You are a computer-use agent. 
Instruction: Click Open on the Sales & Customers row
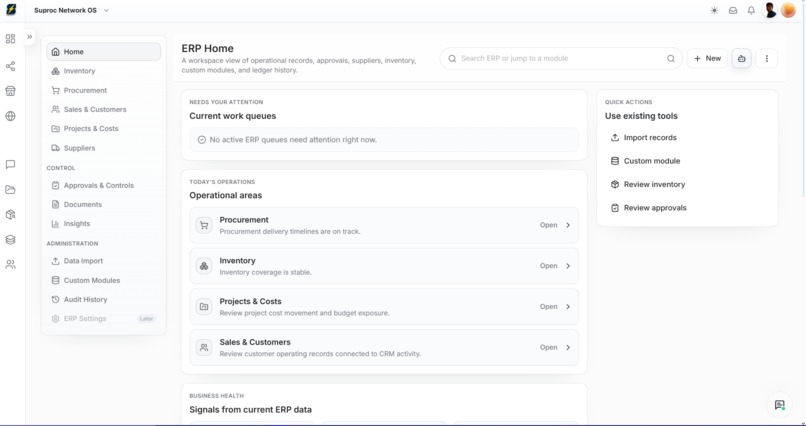(548, 347)
